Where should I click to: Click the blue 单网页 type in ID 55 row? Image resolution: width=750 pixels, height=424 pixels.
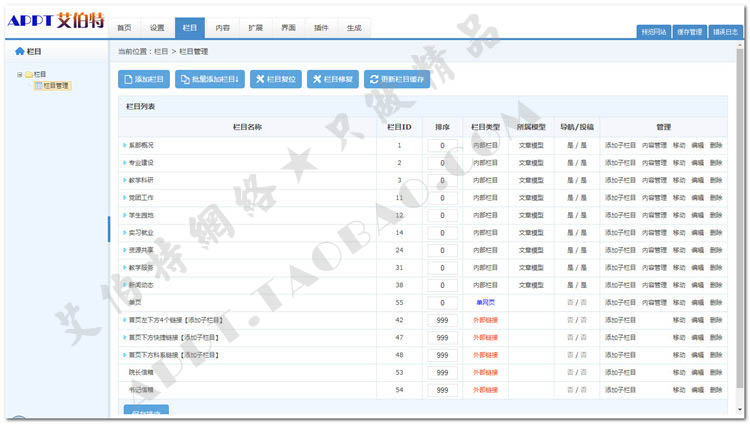point(485,302)
